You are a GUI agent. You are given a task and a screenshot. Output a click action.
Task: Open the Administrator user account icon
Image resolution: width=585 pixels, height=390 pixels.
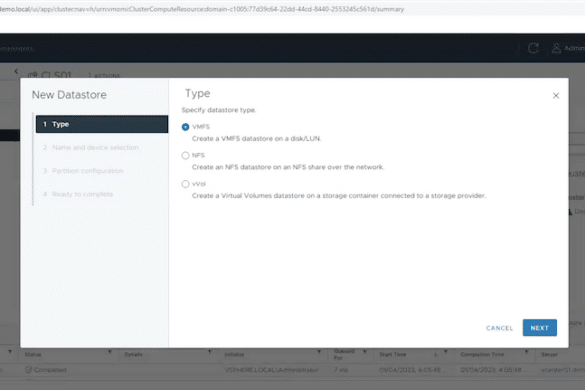click(556, 48)
